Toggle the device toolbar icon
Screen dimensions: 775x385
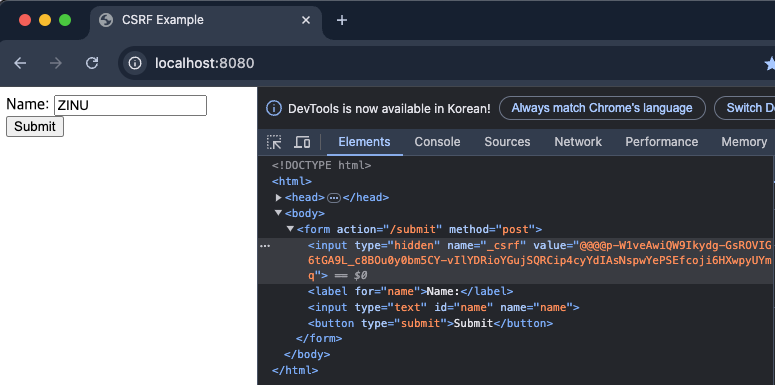[302, 142]
